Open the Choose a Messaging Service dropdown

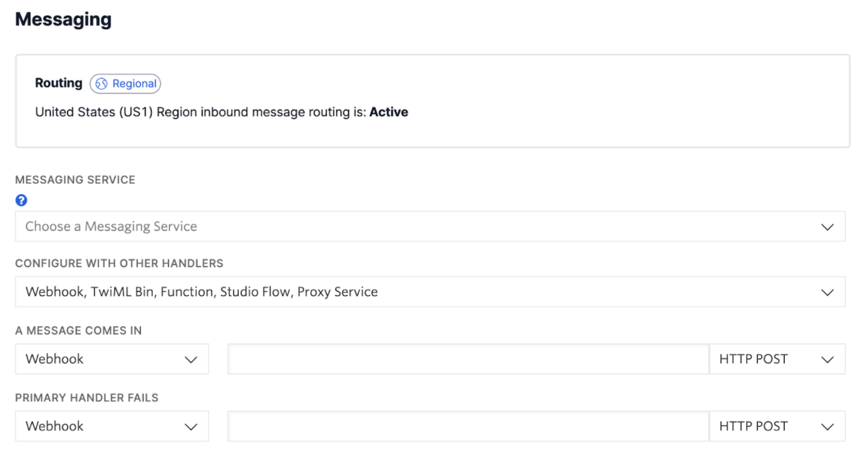(430, 226)
